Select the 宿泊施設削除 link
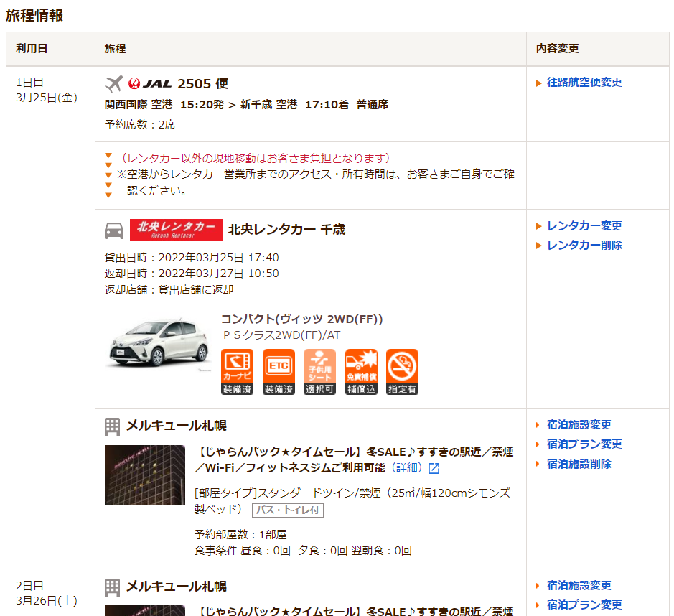The height and width of the screenshot is (616, 674). point(579,464)
